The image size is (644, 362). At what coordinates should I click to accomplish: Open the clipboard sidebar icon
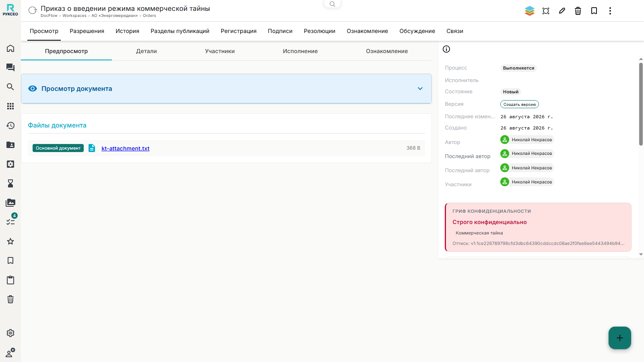click(10, 280)
